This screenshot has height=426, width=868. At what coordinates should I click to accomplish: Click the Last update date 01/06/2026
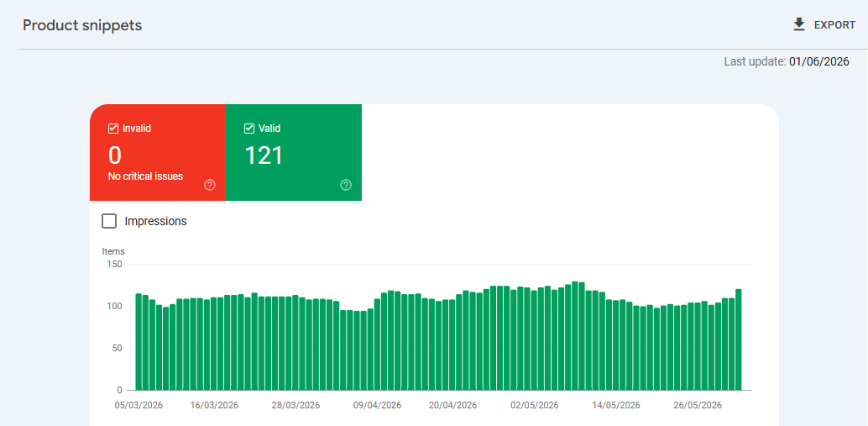819,61
